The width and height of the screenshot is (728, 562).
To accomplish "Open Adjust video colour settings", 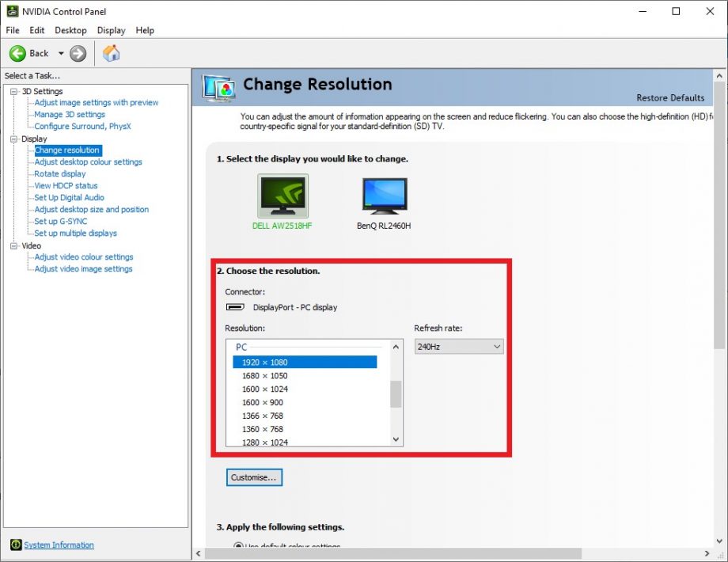I will 84,256.
